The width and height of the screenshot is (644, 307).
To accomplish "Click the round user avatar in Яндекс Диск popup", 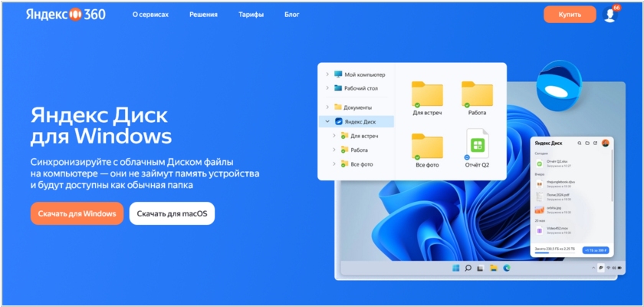I will coord(605,143).
